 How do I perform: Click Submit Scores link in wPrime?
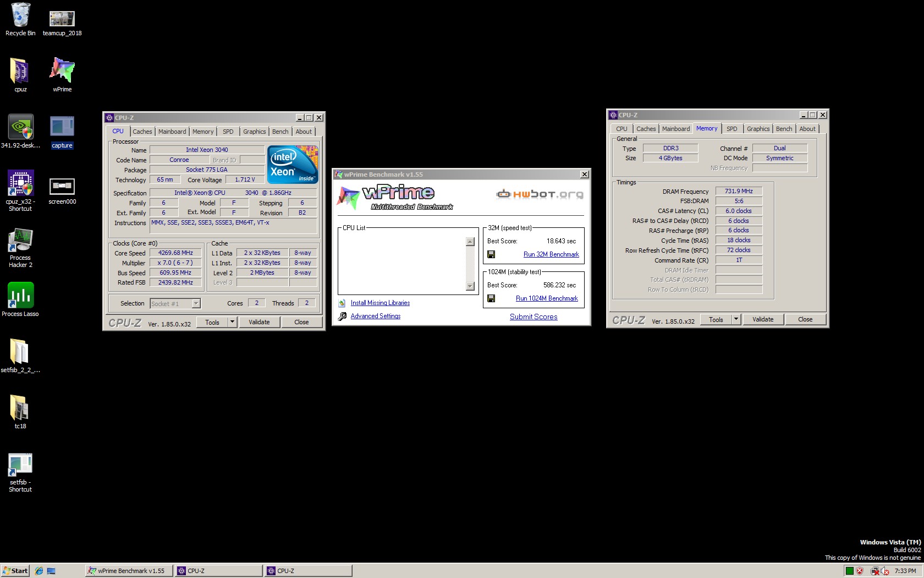pos(533,317)
